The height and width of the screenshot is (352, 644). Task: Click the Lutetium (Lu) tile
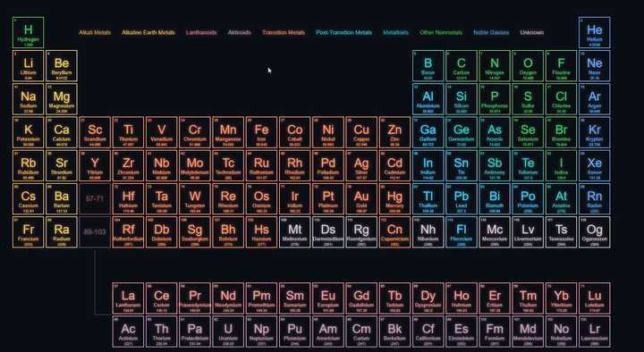click(594, 298)
